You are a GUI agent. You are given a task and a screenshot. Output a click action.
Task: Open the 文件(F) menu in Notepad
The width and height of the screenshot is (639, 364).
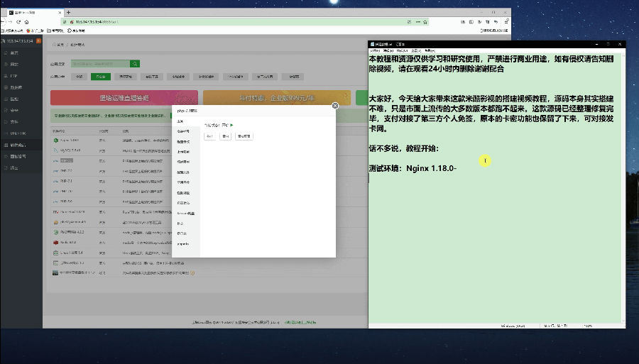pos(375,50)
